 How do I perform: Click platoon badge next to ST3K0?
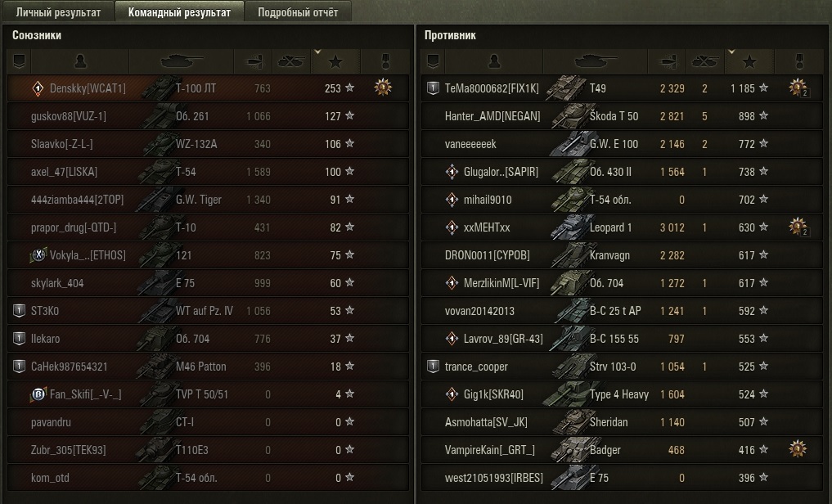[19, 310]
